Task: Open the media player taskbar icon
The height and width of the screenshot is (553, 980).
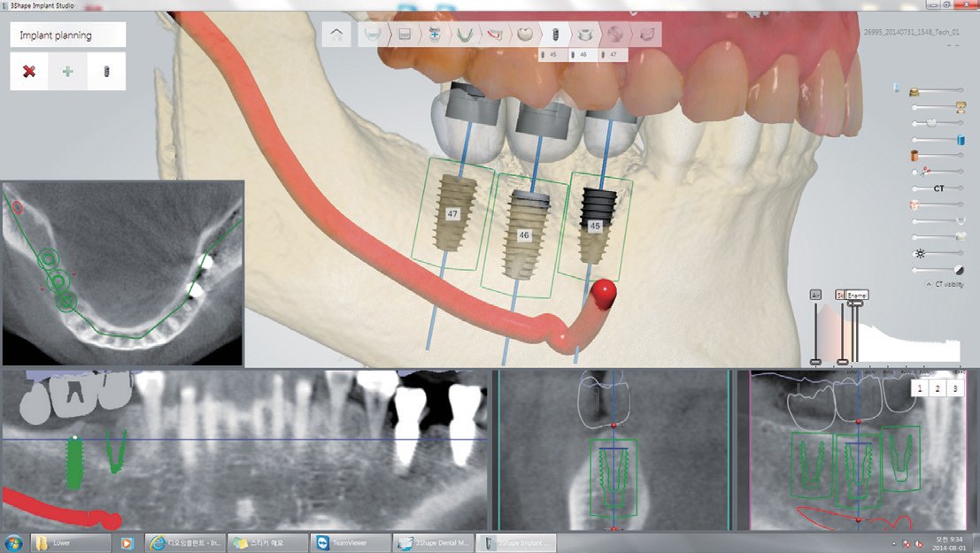Action: [127, 542]
